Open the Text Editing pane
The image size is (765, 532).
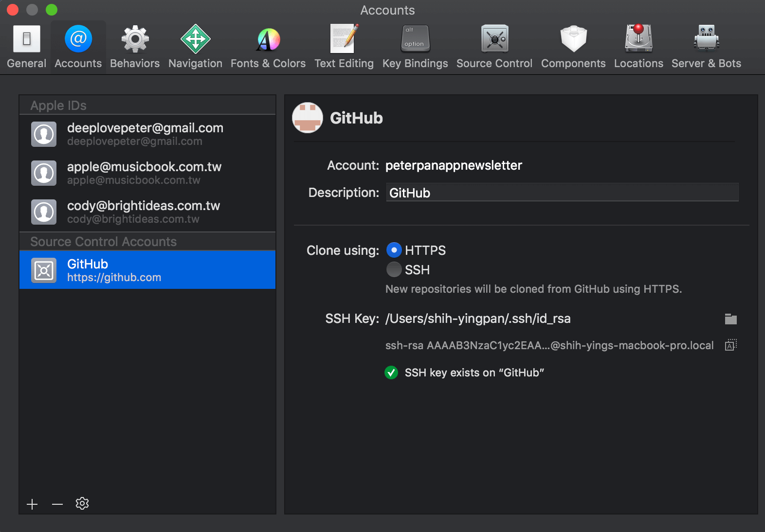coord(344,47)
